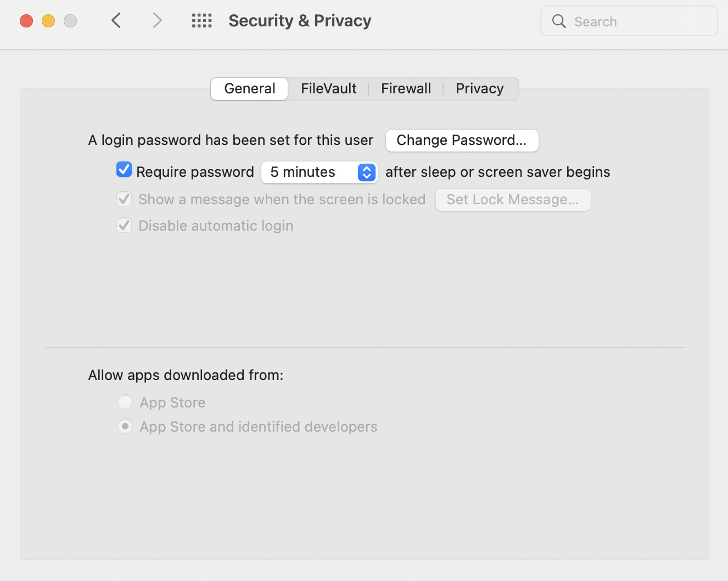Click the gray zoom window button
This screenshot has width=728, height=581.
70,21
